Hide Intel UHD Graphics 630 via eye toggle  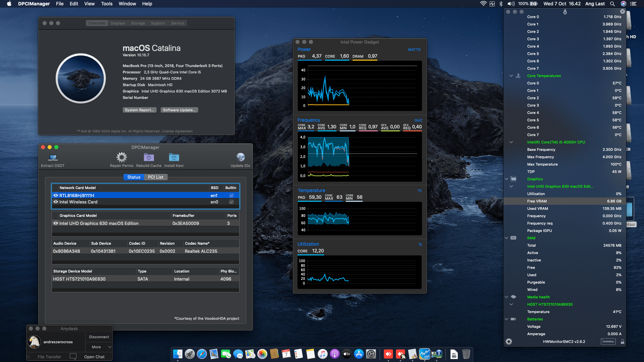pyautogui.click(x=56, y=223)
